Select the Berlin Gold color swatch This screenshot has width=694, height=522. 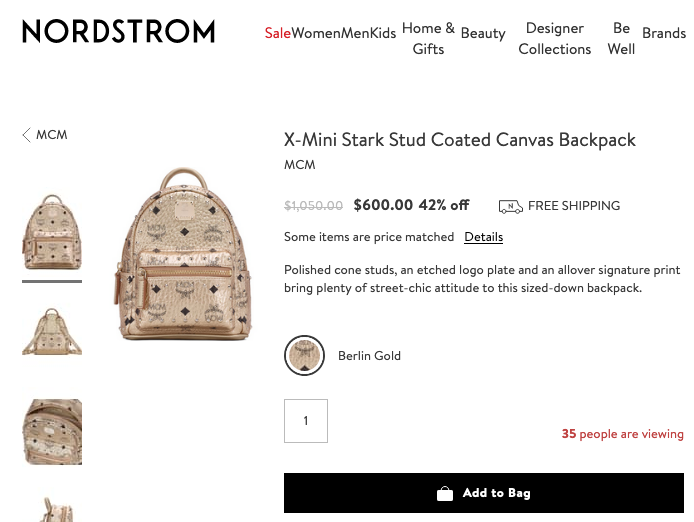click(x=304, y=355)
